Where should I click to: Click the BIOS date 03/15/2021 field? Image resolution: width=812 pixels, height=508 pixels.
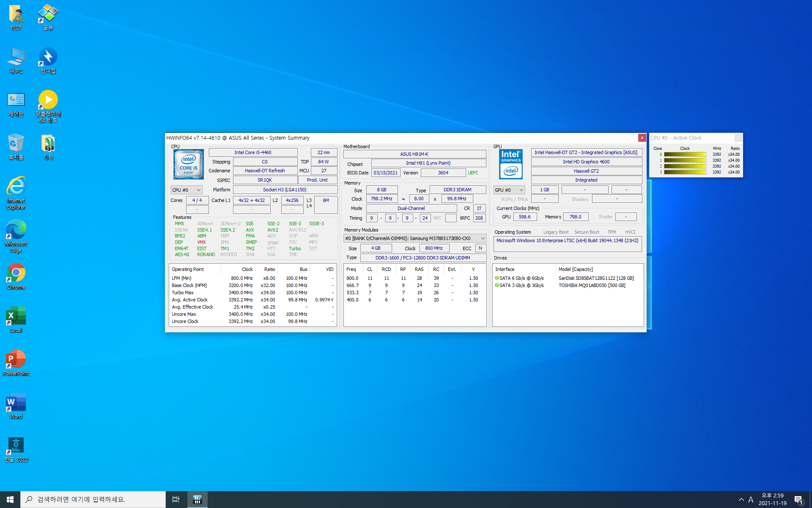click(385, 173)
